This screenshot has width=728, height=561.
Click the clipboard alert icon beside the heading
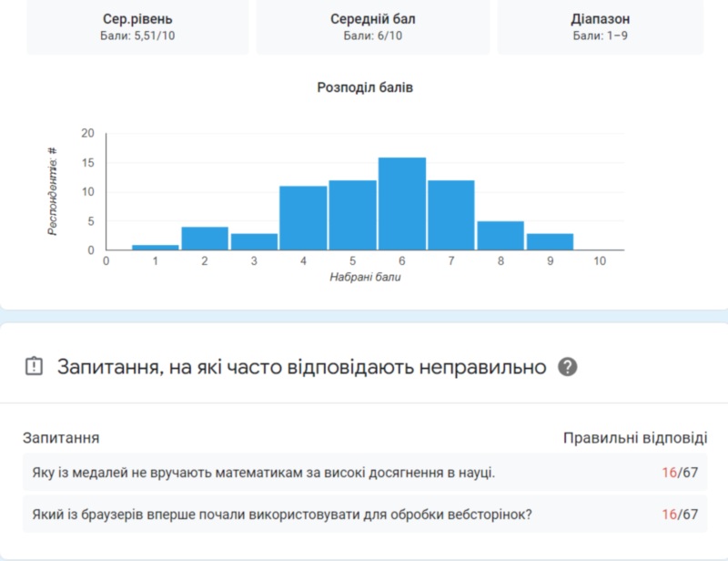point(34,367)
